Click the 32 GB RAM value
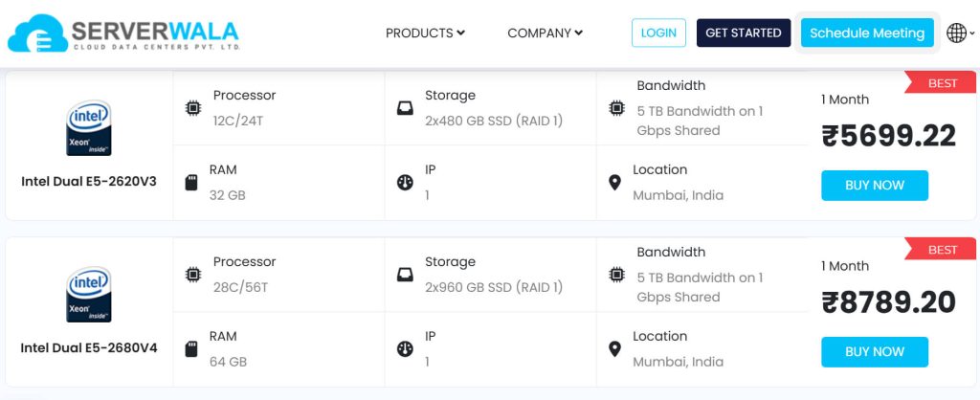 click(x=228, y=195)
